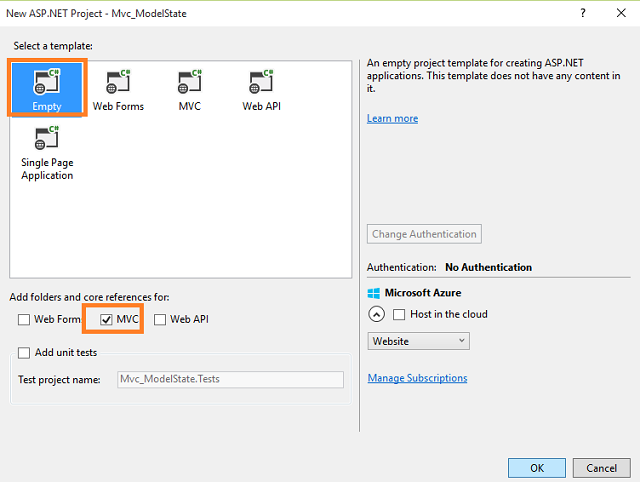
Task: Open the help question mark button
Action: pos(583,13)
